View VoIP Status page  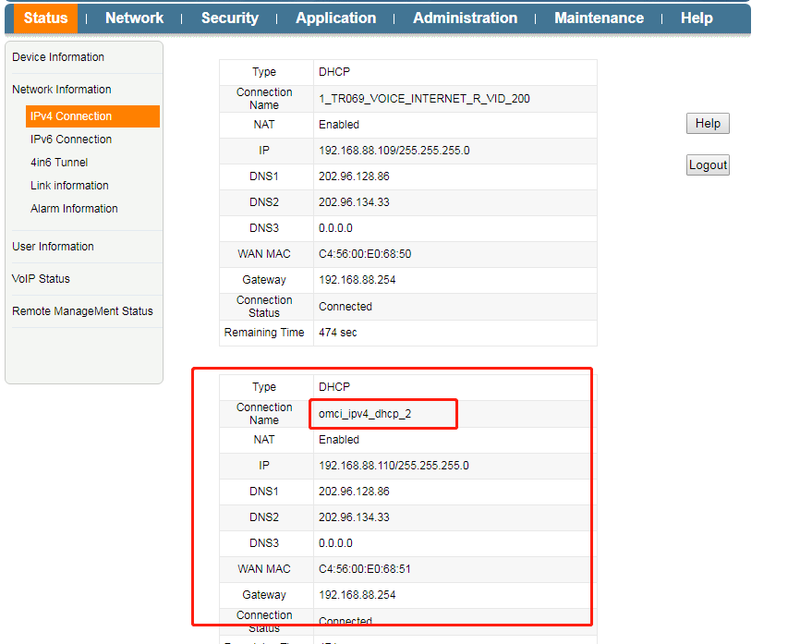pos(41,278)
